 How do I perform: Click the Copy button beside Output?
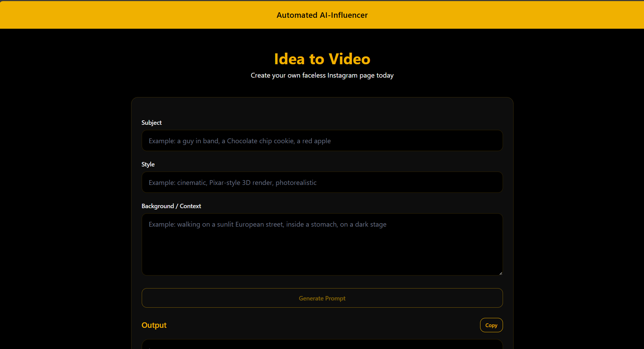coord(491,325)
